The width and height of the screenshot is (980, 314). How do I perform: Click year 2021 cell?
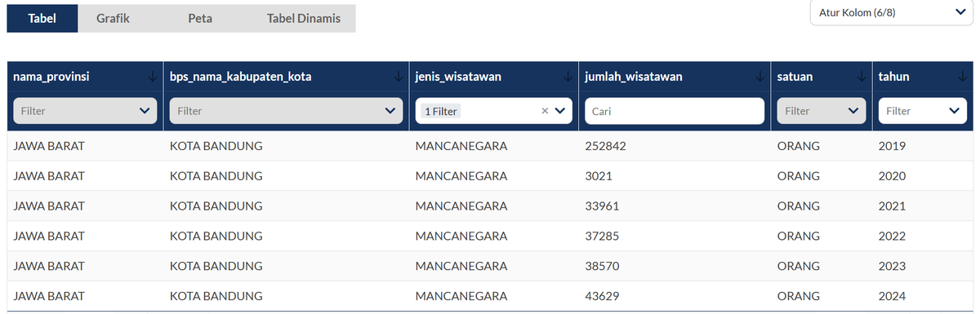(892, 206)
